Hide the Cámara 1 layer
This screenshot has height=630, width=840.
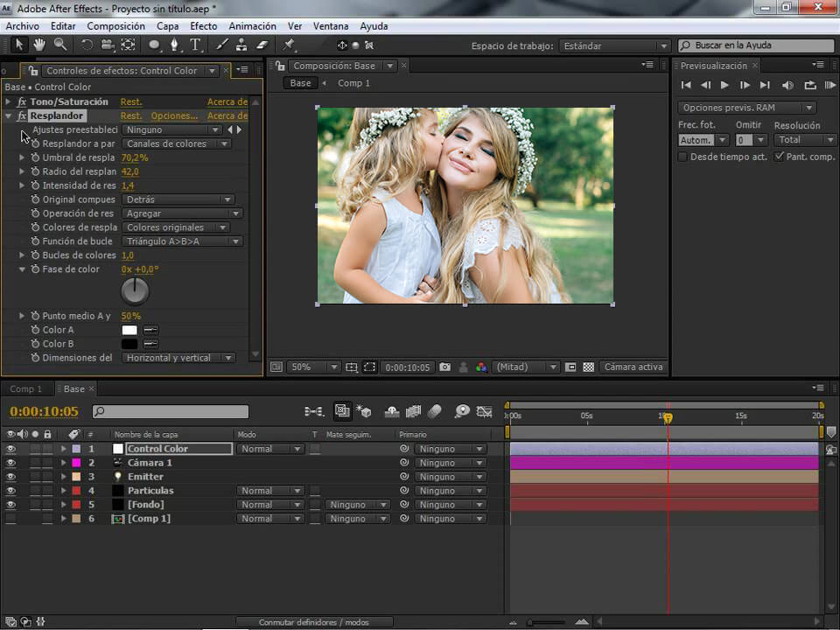pos(11,463)
